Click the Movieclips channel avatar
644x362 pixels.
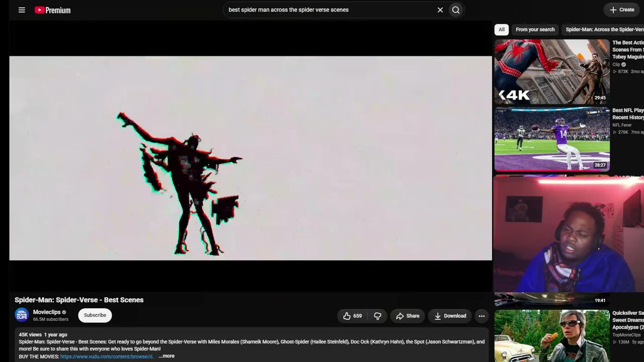click(22, 315)
